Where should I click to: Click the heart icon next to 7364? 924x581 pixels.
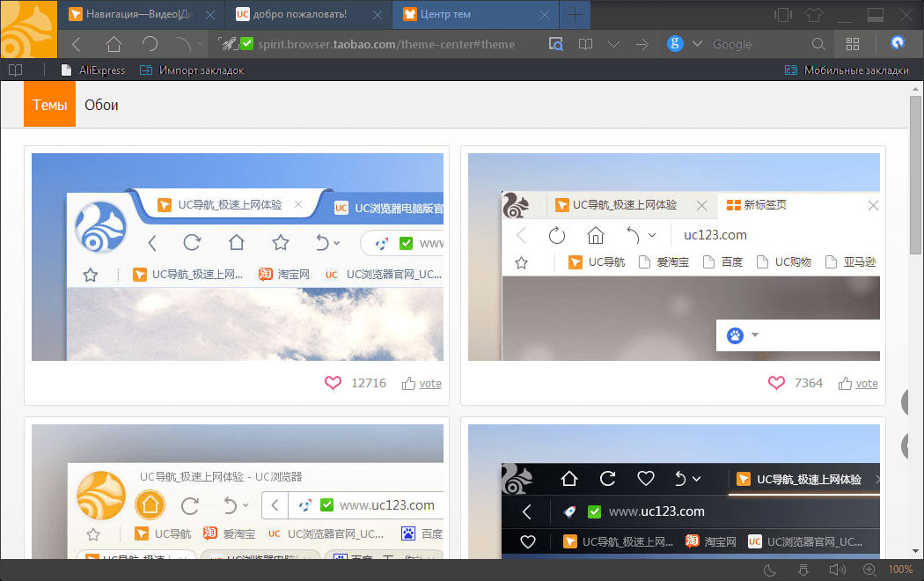pyautogui.click(x=776, y=383)
